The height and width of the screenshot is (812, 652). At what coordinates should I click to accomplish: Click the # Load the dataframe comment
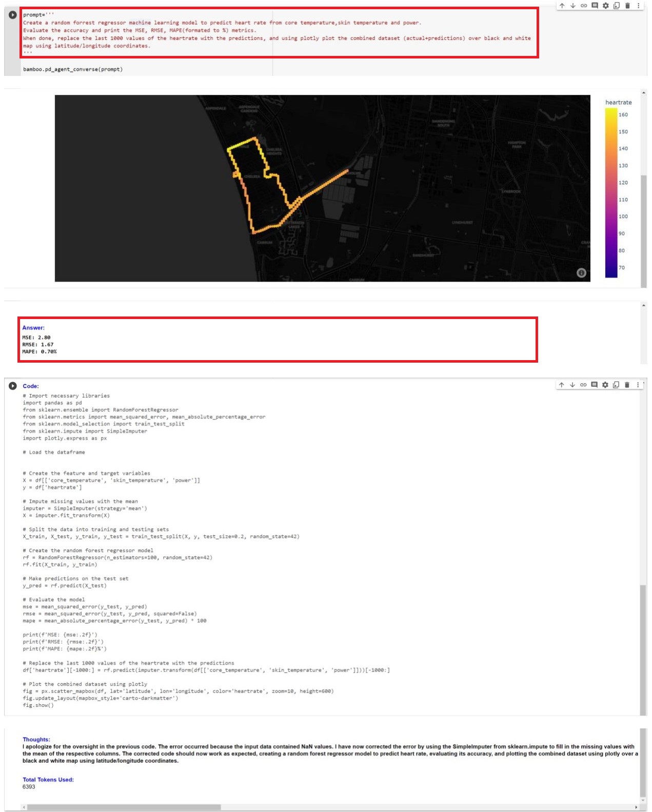tap(54, 452)
